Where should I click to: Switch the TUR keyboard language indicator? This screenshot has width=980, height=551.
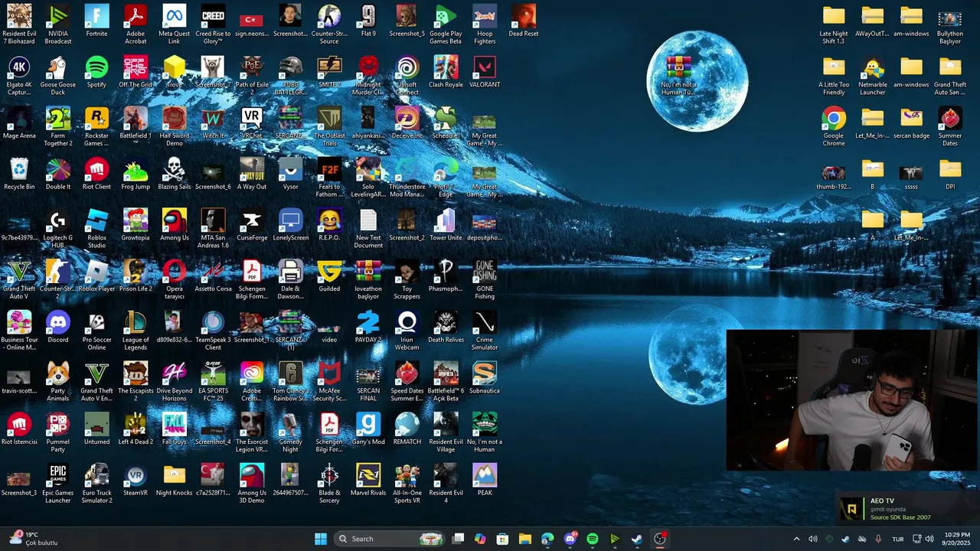(x=898, y=539)
